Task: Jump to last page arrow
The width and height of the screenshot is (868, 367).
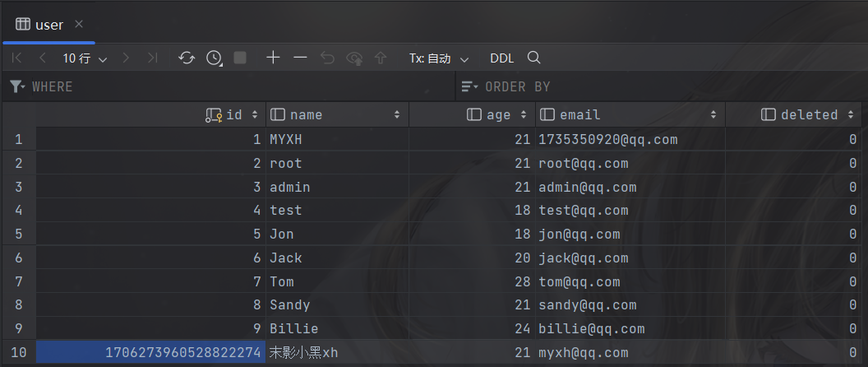Action: (x=153, y=58)
